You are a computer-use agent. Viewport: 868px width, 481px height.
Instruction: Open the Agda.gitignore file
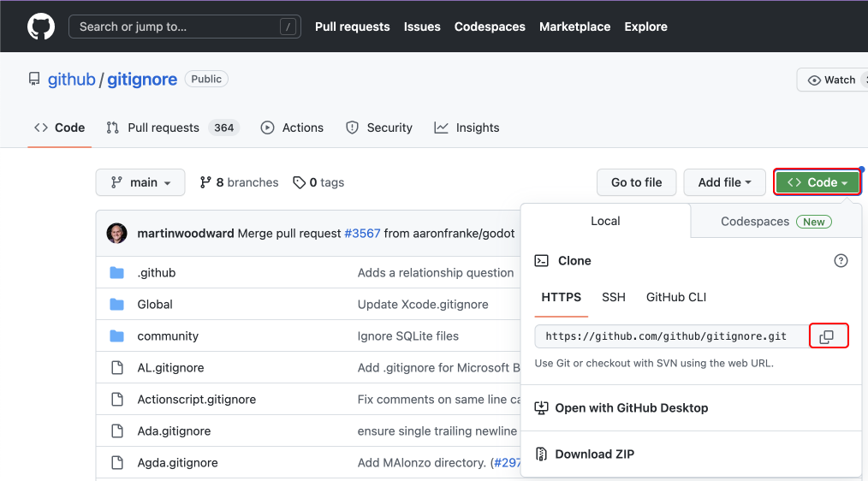click(177, 463)
